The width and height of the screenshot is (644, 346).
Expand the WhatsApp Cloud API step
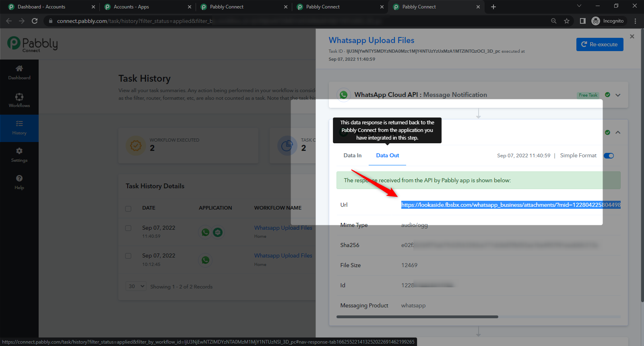pos(618,95)
